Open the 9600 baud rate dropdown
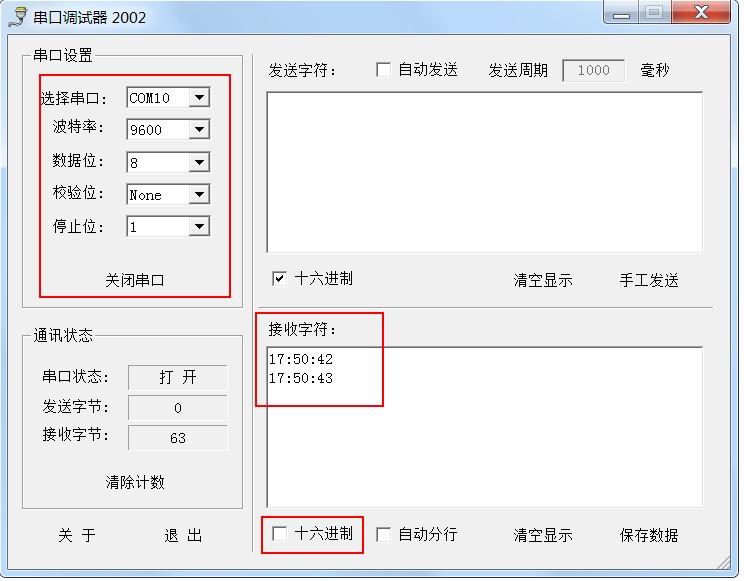This screenshot has width=744, height=581. click(199, 130)
